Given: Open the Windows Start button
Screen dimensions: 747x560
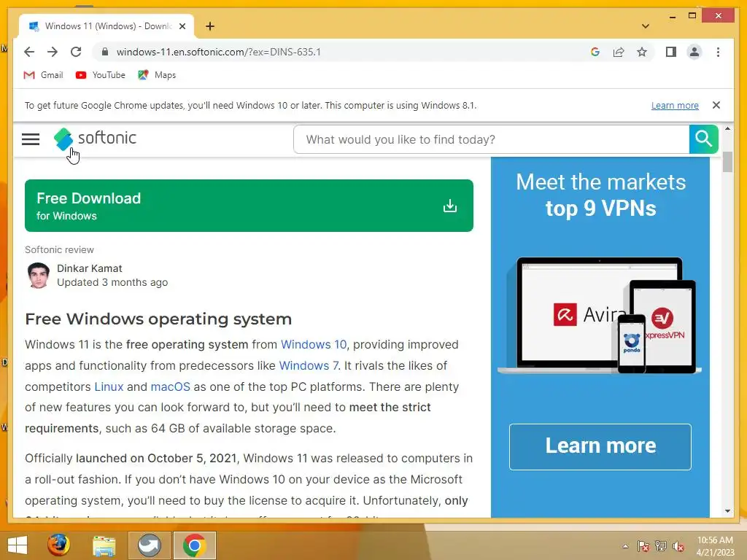Looking at the screenshot, I should click(x=18, y=545).
